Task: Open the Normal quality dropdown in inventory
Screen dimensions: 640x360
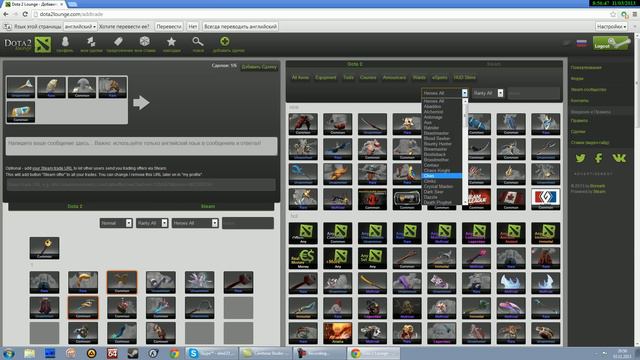Action: click(116, 223)
